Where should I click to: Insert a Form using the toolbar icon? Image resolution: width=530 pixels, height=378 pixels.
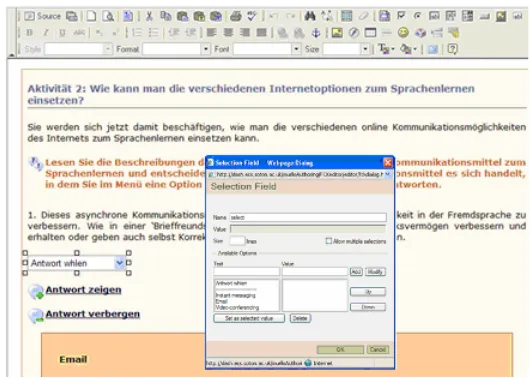click(384, 16)
